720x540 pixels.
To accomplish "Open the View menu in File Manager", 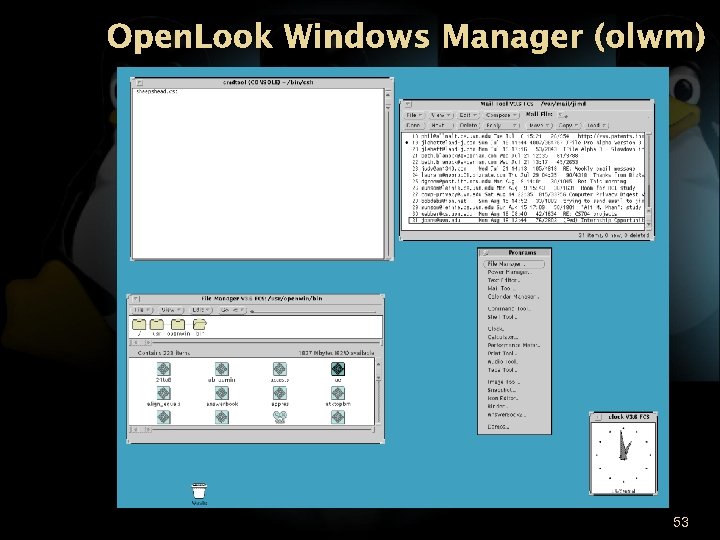I will (x=171, y=310).
